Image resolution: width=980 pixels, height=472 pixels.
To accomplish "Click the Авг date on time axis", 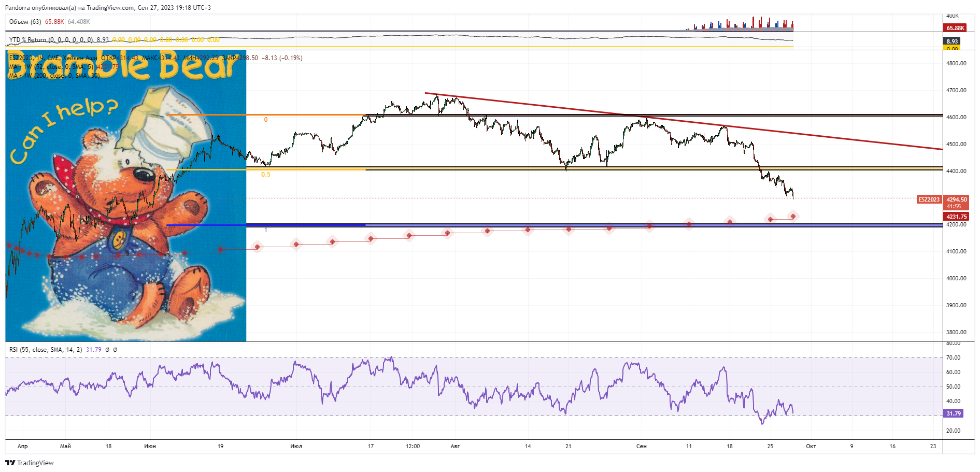I will [x=455, y=446].
